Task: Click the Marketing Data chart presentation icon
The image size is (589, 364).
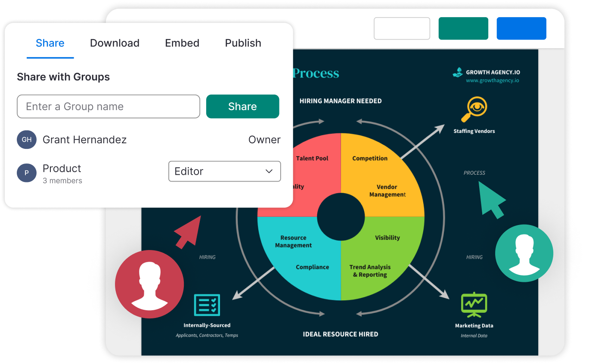Action: pyautogui.click(x=474, y=304)
